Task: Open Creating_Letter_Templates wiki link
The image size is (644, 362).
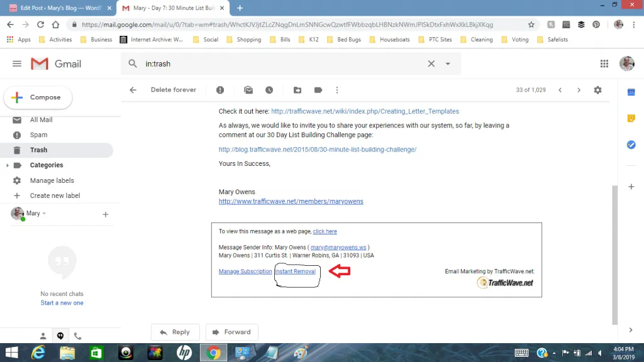Action: point(365,111)
